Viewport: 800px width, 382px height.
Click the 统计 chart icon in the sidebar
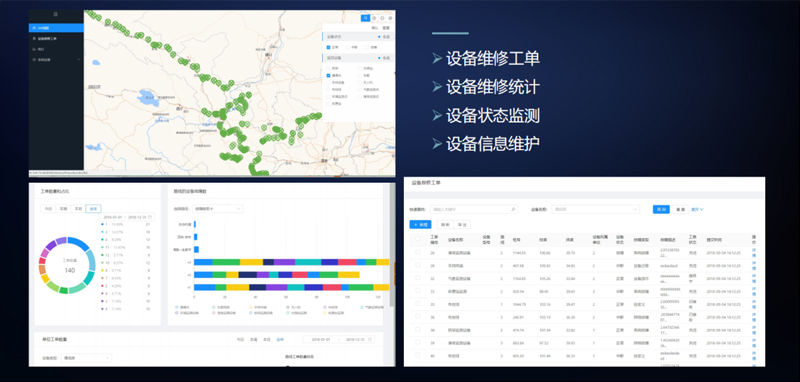click(x=34, y=49)
